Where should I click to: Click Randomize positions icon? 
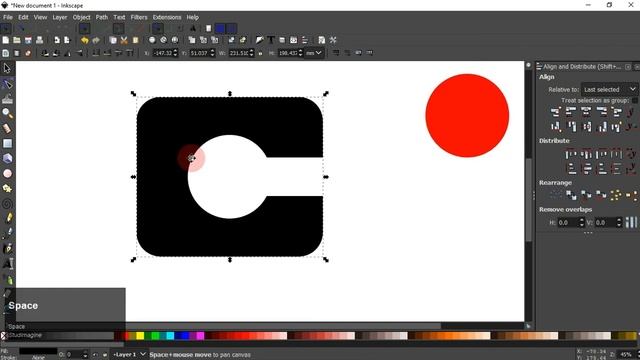point(616,195)
